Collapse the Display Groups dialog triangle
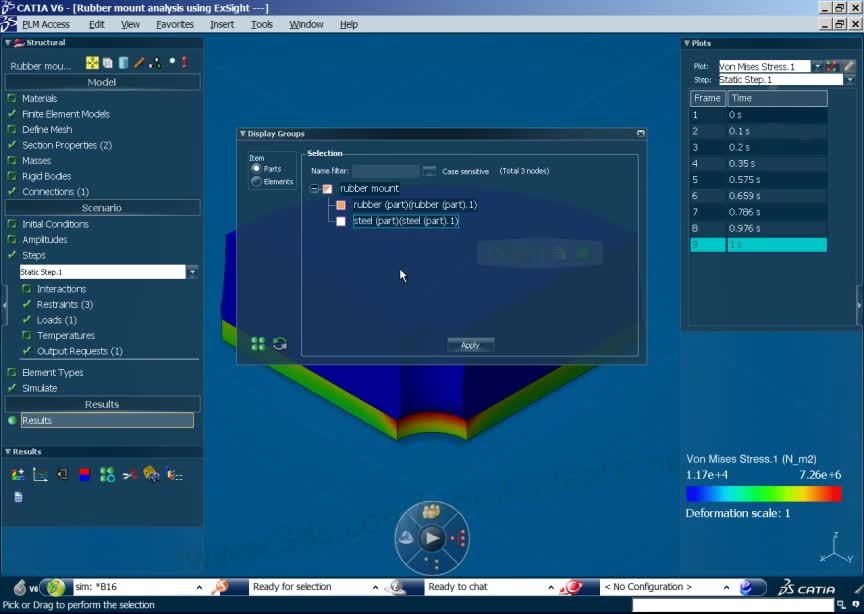 [242, 133]
